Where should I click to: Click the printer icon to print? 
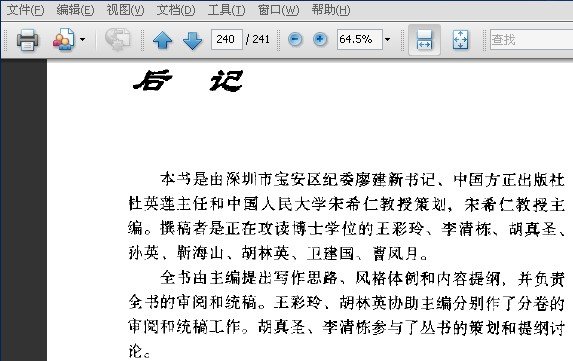27,39
